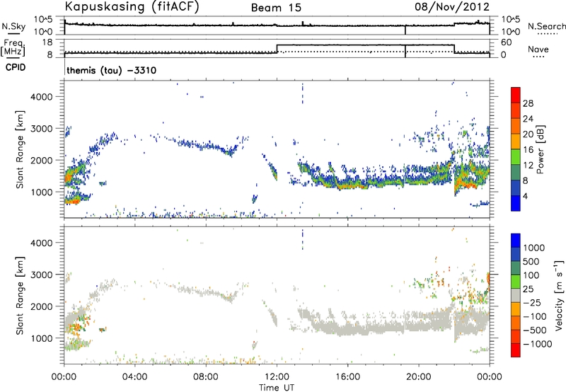Click the red 28 dB power color band
The image size is (566, 392).
tap(516, 96)
